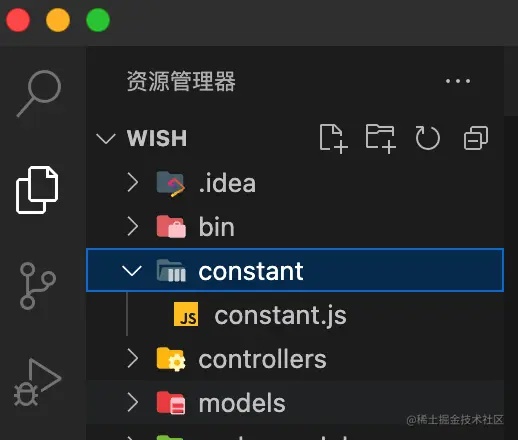Open the Explorer more actions ellipsis
Image resolution: width=518 pixels, height=440 pixels.
point(458,81)
